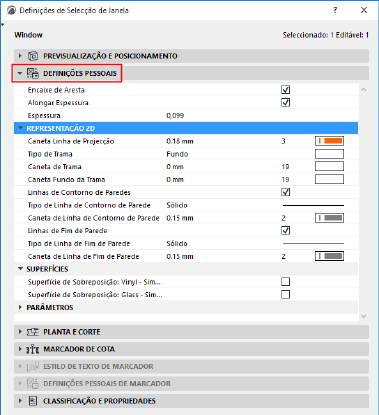Click the Previsualização e Posicionamento panel icon

pos(33,56)
